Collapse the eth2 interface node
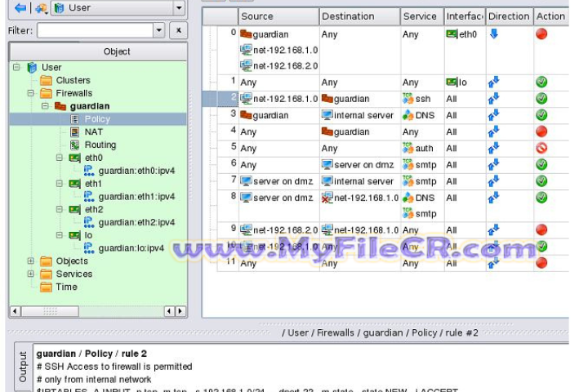The image size is (588, 392). [x=60, y=209]
